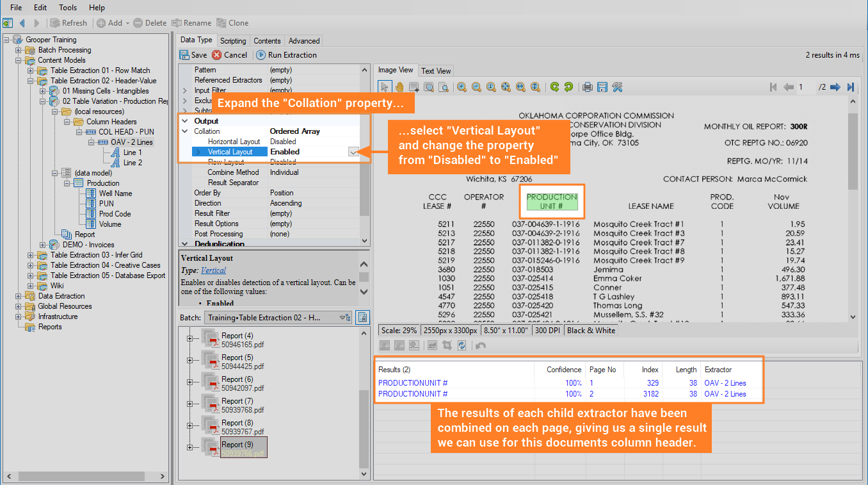Switch to the Scripting tab
The height and width of the screenshot is (485, 868).
click(x=233, y=40)
